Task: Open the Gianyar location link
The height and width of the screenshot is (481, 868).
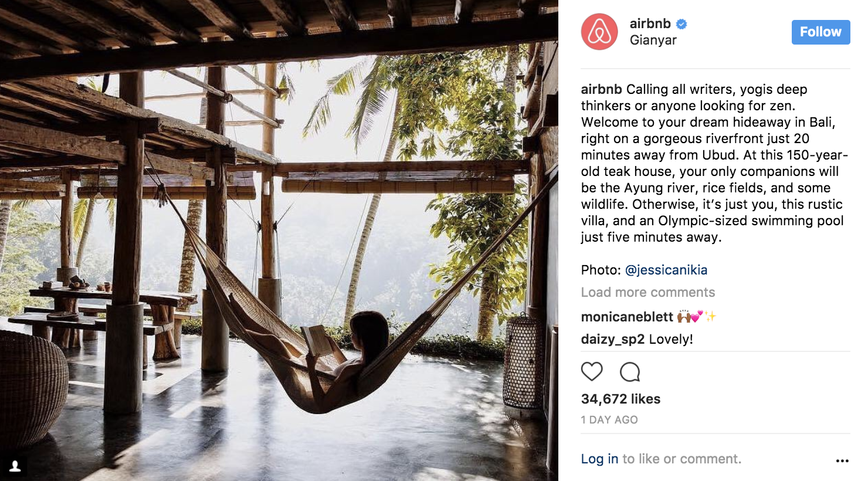Action: tap(653, 40)
